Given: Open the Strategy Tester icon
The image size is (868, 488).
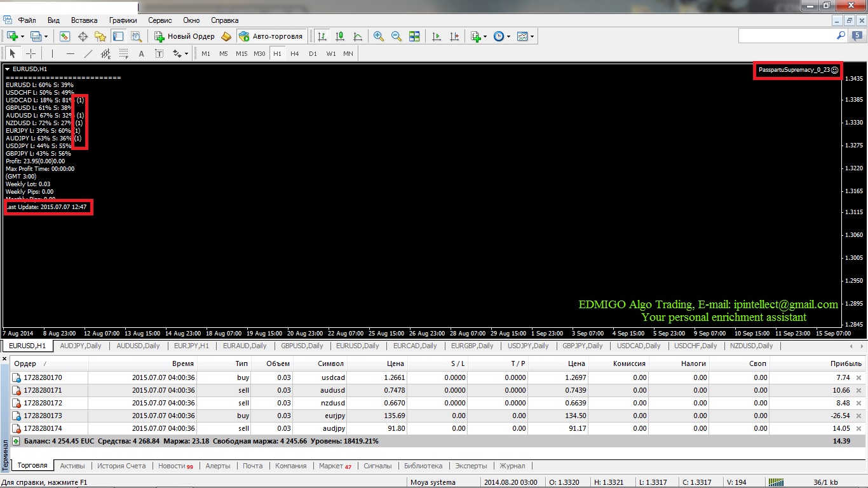Looking at the screenshot, I should (136, 36).
